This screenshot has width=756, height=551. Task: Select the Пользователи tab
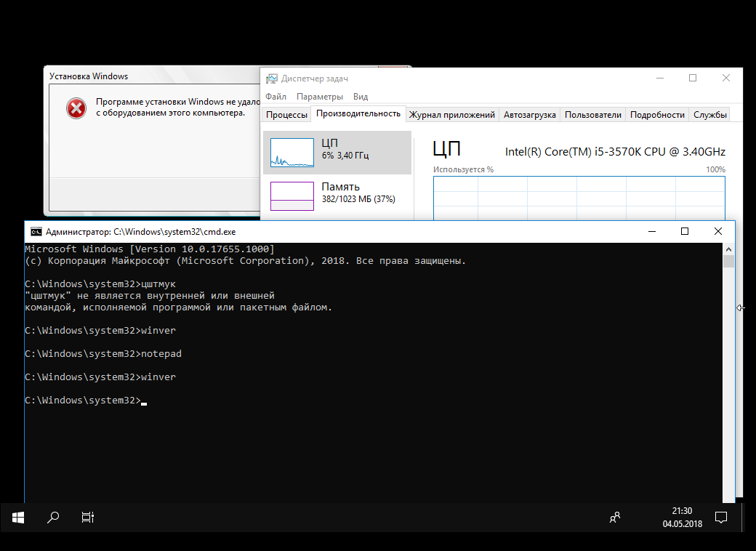[x=592, y=115]
